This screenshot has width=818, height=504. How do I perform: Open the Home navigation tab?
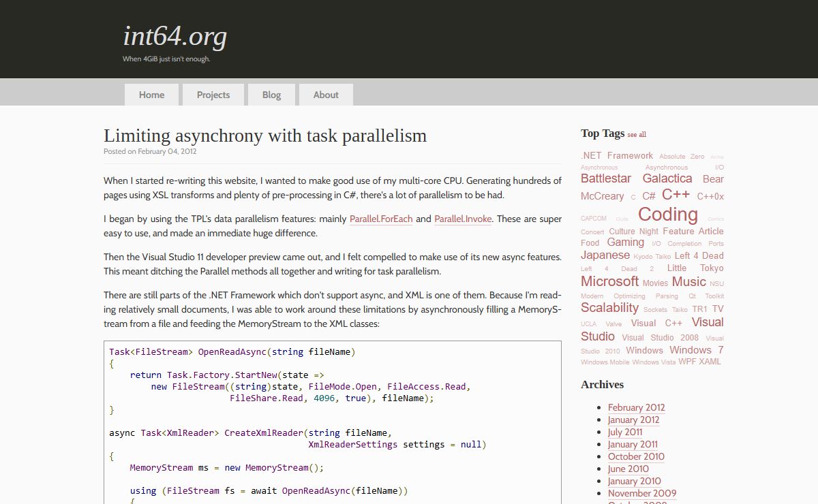[x=151, y=95]
